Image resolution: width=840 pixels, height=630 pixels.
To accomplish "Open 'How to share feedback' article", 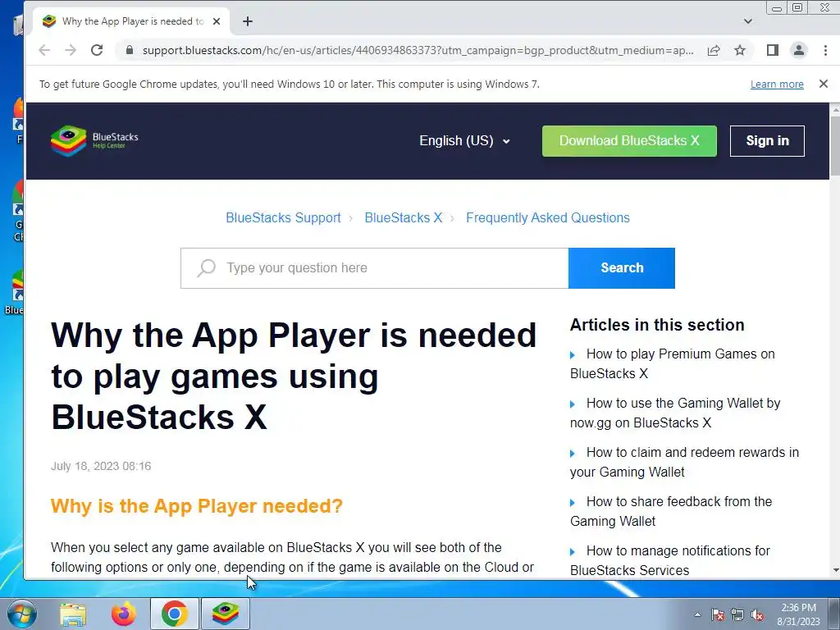I will click(x=671, y=512).
